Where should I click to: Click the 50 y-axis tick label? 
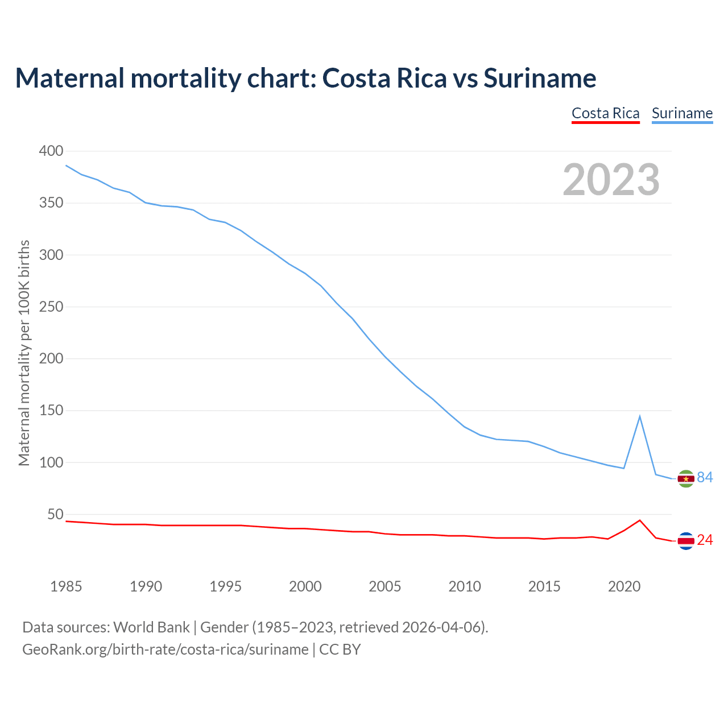55,515
